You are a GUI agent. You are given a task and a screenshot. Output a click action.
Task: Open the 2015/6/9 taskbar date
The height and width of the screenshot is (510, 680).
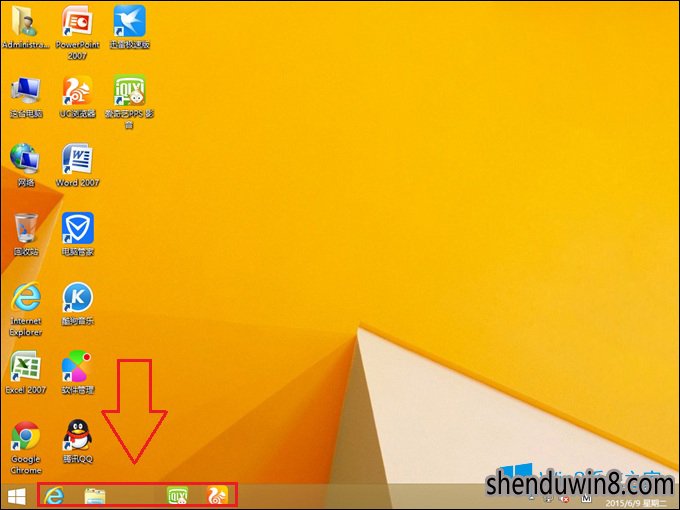coord(635,503)
